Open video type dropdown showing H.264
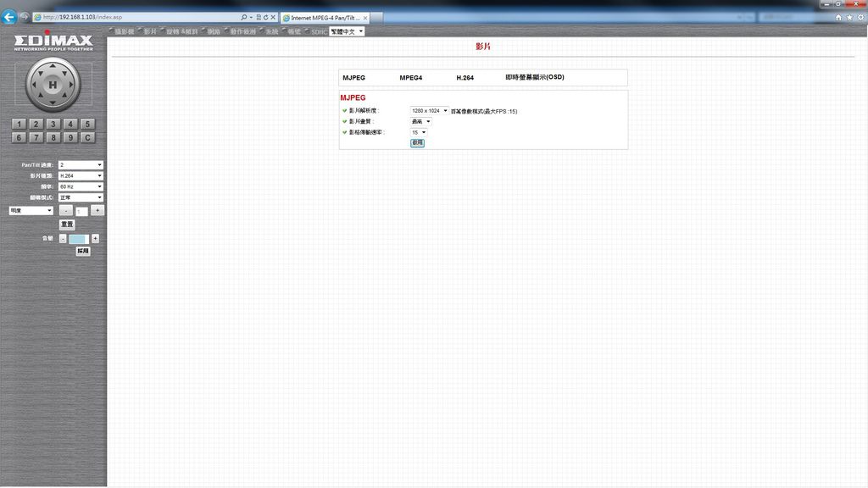Screen dimensions: 868x488 point(81,175)
